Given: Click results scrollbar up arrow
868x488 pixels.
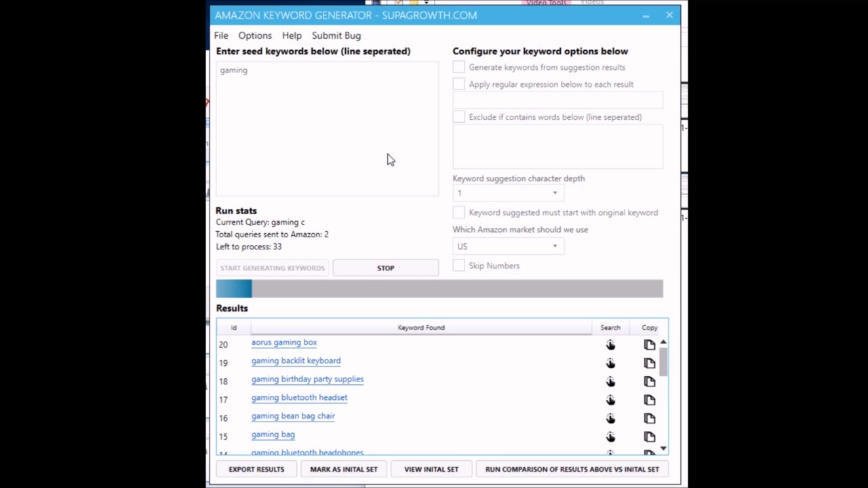Looking at the screenshot, I should click(x=663, y=342).
